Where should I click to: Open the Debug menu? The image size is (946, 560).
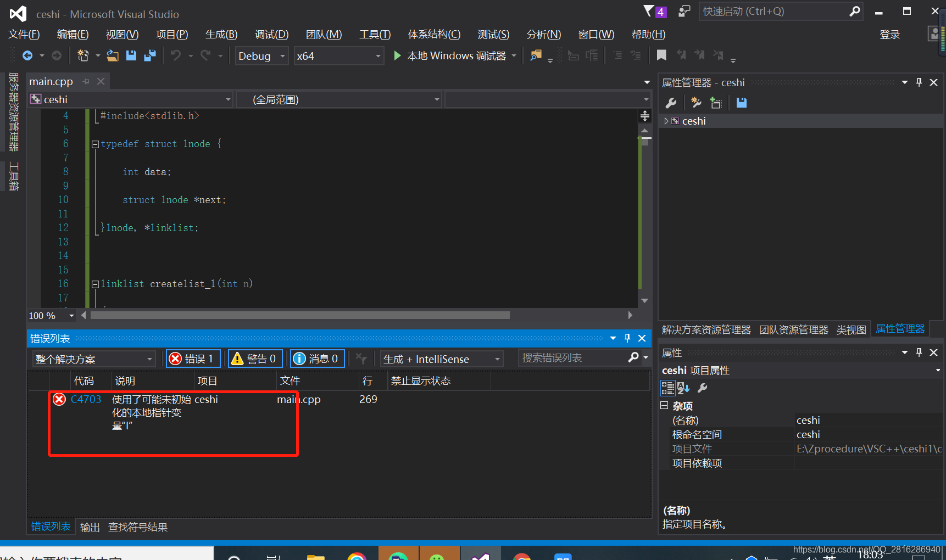[271, 35]
